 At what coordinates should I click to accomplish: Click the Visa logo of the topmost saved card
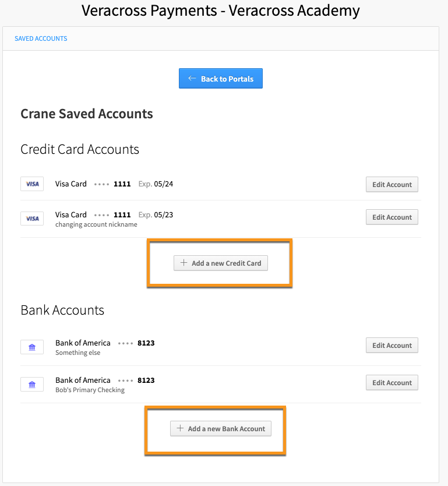[x=31, y=184]
